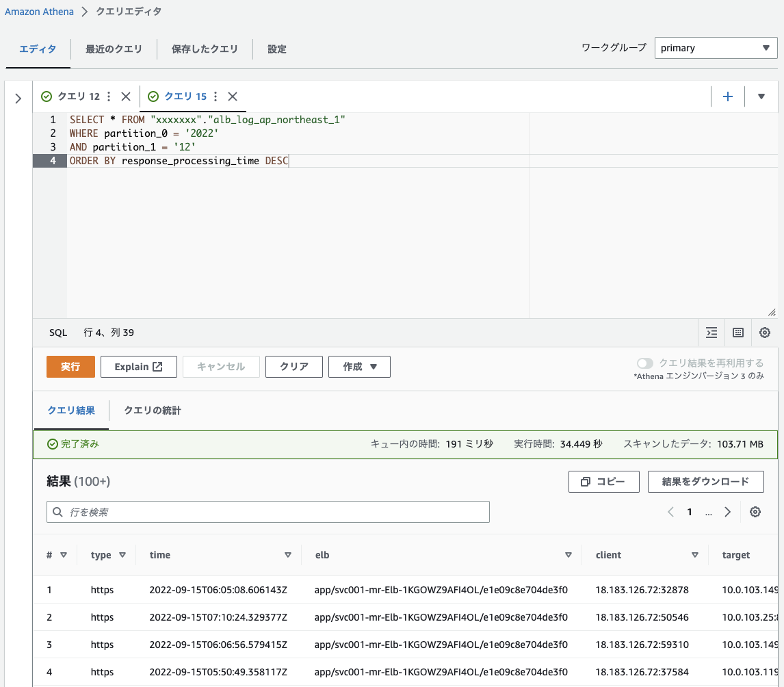Close the クエリ 15 tab
Screen dimensions: 784x687
(x=233, y=96)
